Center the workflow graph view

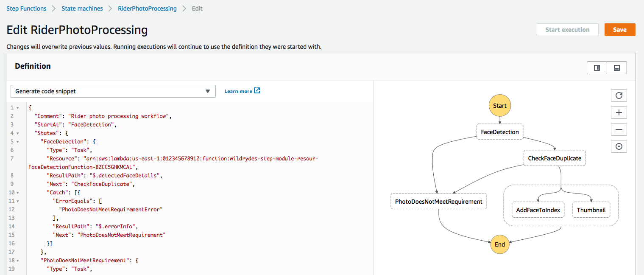pos(619,146)
